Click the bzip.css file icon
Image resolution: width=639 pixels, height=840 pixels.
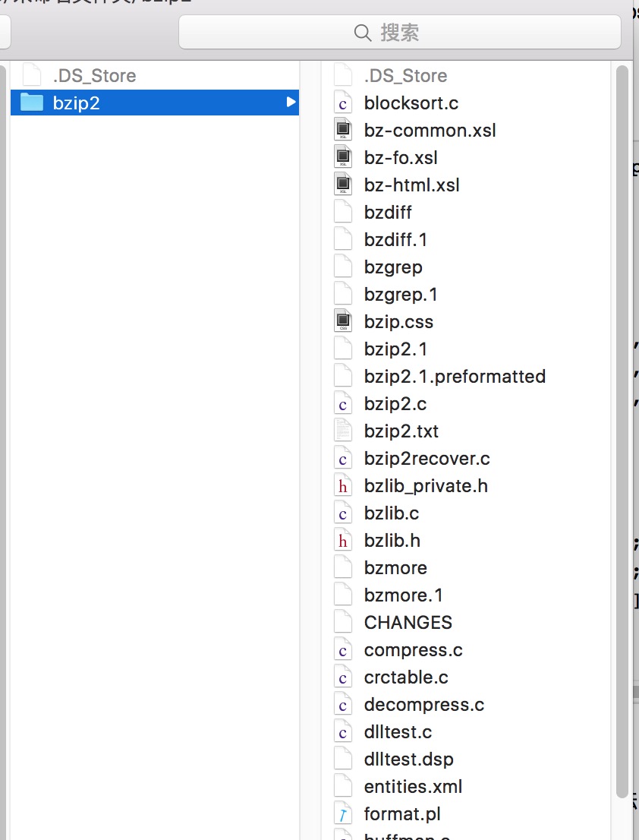click(x=343, y=322)
